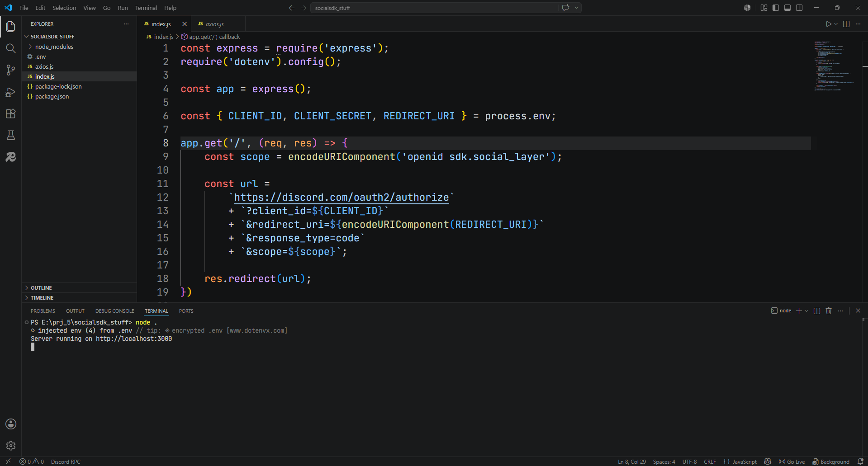Open the Run and Debug view

click(x=11, y=92)
